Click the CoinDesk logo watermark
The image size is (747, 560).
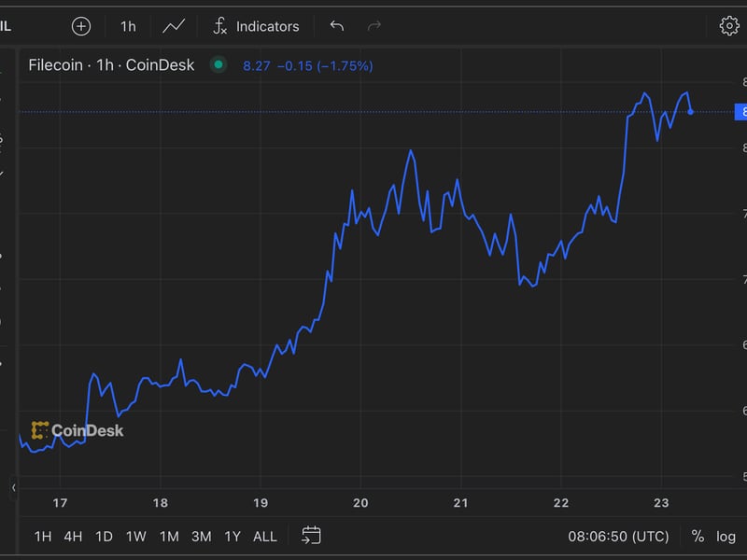point(78,431)
